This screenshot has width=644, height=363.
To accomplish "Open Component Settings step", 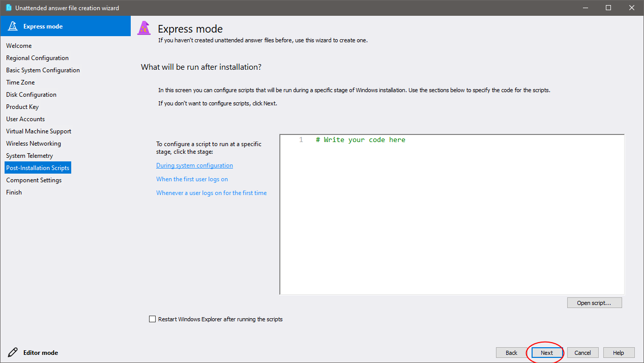I will click(34, 180).
